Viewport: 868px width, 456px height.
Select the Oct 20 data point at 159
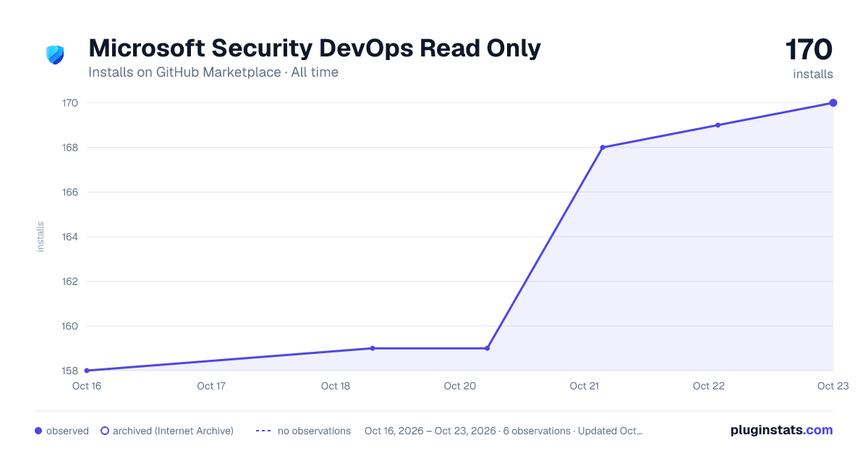click(488, 348)
